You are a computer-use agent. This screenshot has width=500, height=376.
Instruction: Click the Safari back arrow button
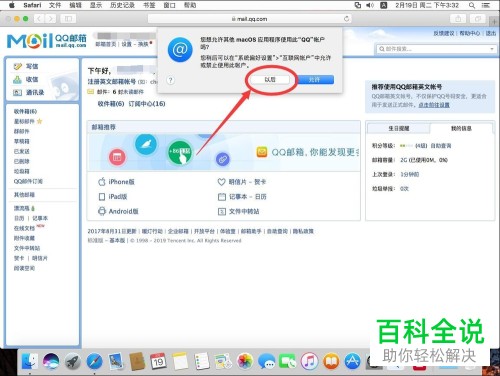click(x=39, y=19)
